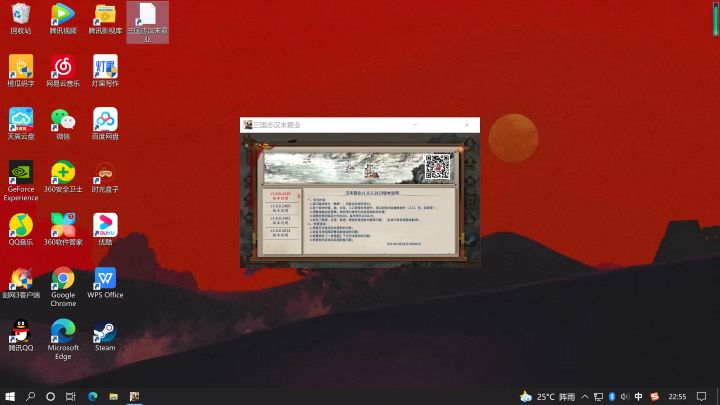Launch 优酷 Youku from the desktop
720x405 pixels.
(x=105, y=229)
